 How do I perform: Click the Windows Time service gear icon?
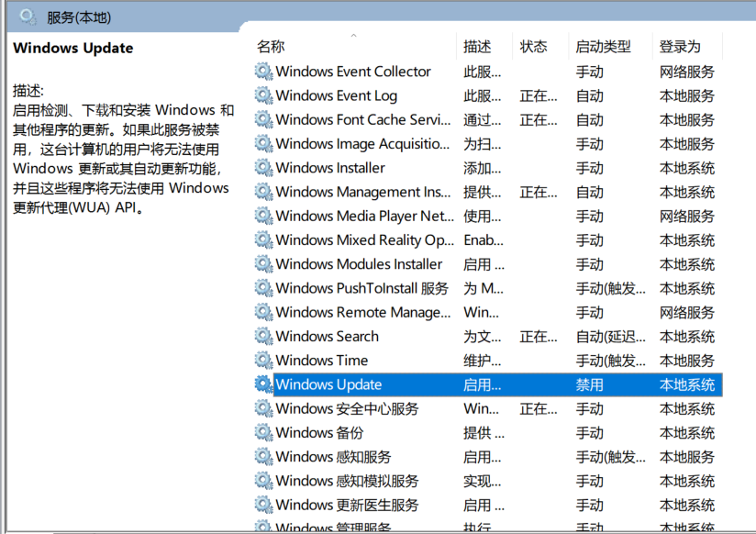tap(263, 361)
